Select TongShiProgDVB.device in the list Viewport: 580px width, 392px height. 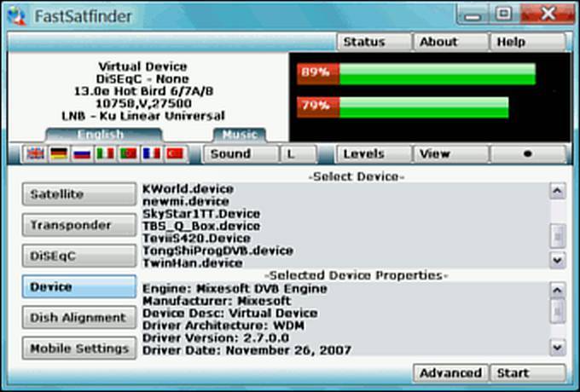click(217, 251)
